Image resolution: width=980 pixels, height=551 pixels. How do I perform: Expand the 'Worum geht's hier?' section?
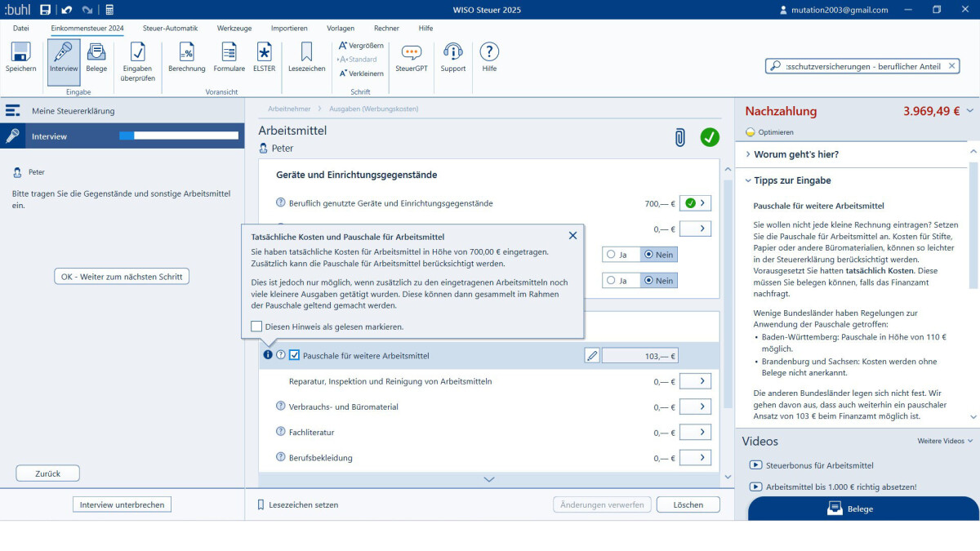[796, 154]
